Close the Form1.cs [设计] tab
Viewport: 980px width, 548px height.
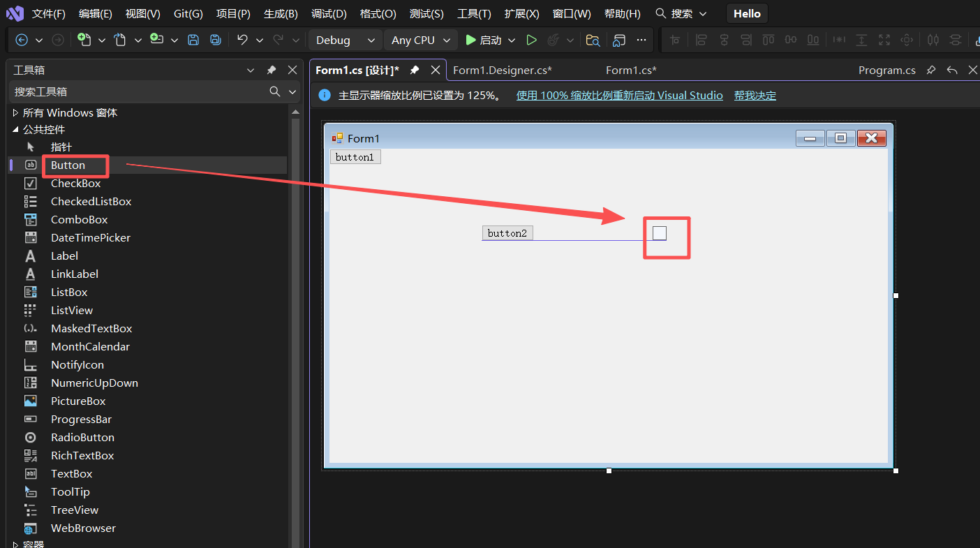click(436, 70)
